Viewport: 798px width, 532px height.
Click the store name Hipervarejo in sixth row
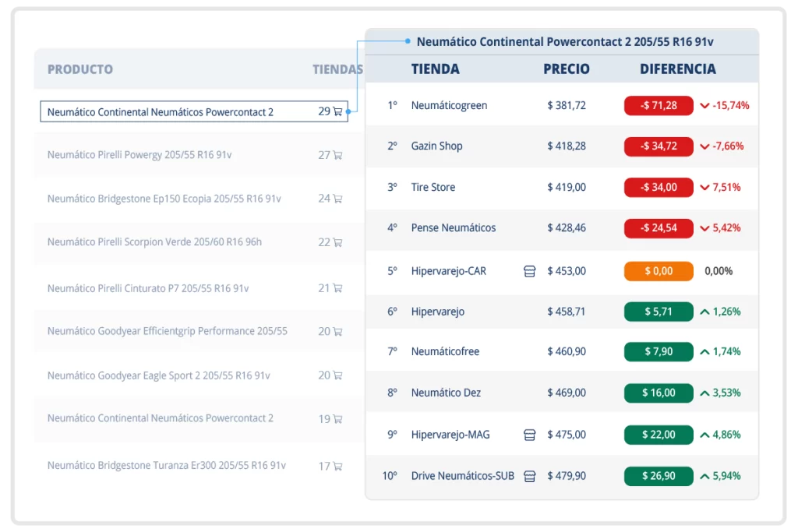438,312
